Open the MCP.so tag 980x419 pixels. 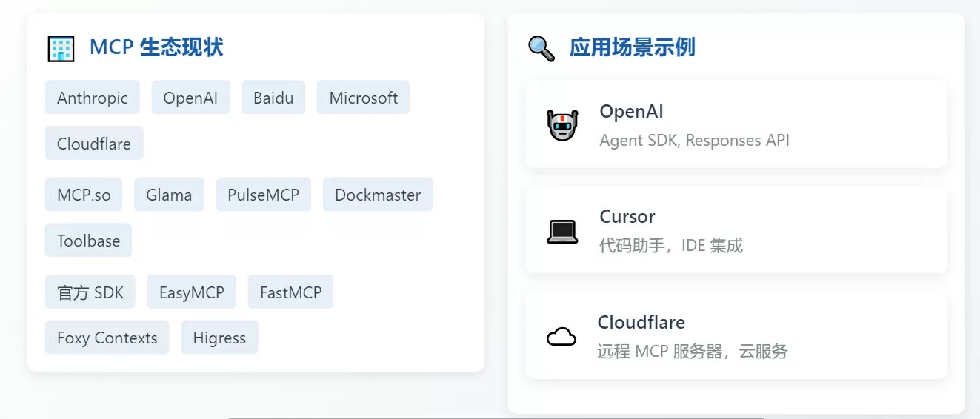click(84, 195)
